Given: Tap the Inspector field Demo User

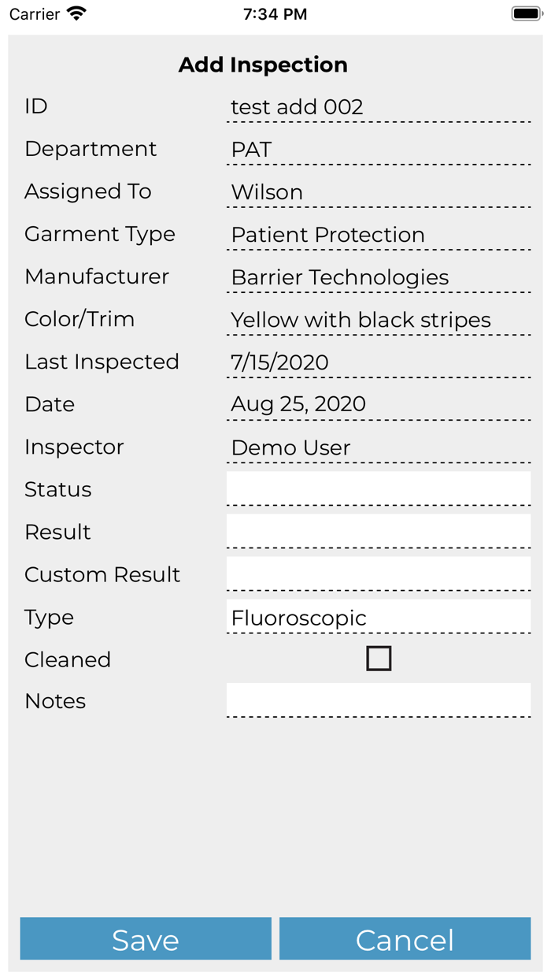Looking at the screenshot, I should pyautogui.click(x=379, y=447).
